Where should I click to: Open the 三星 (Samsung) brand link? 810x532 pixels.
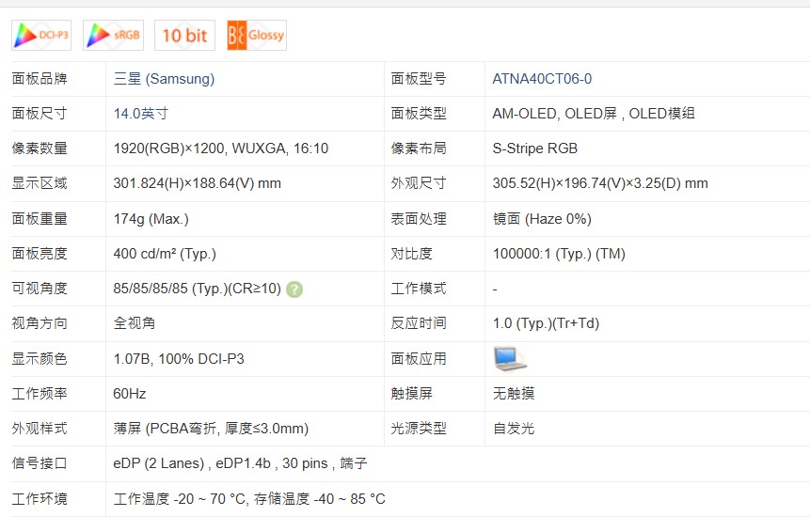pos(164,79)
